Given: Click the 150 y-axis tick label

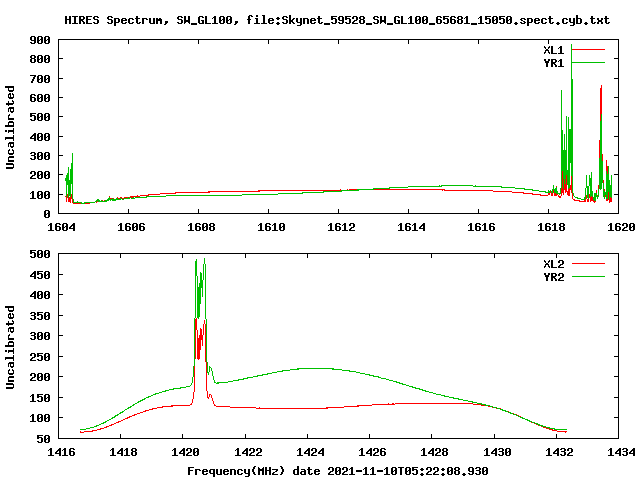Looking at the screenshot, I should coord(40,398).
